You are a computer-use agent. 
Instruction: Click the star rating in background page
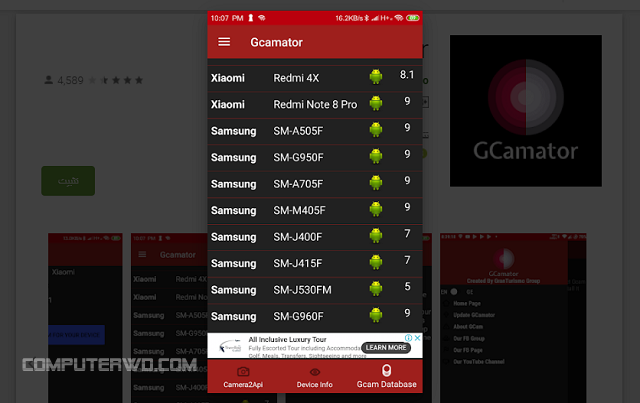(x=116, y=80)
